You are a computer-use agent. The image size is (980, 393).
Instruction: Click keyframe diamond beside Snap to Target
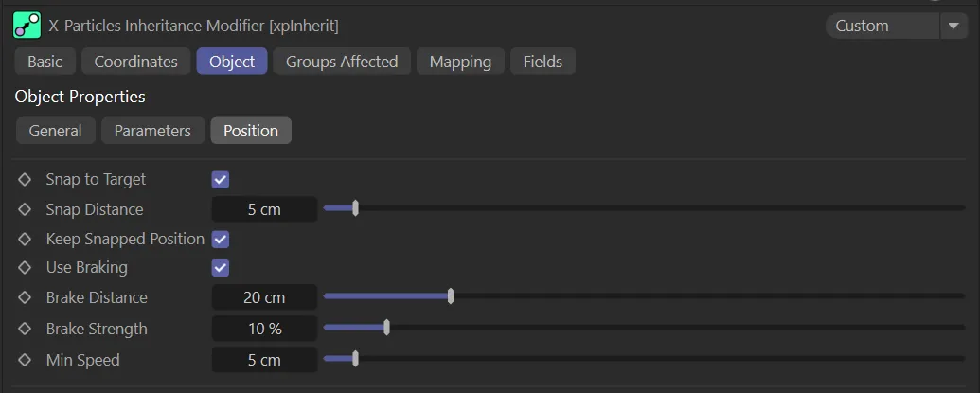(x=25, y=179)
